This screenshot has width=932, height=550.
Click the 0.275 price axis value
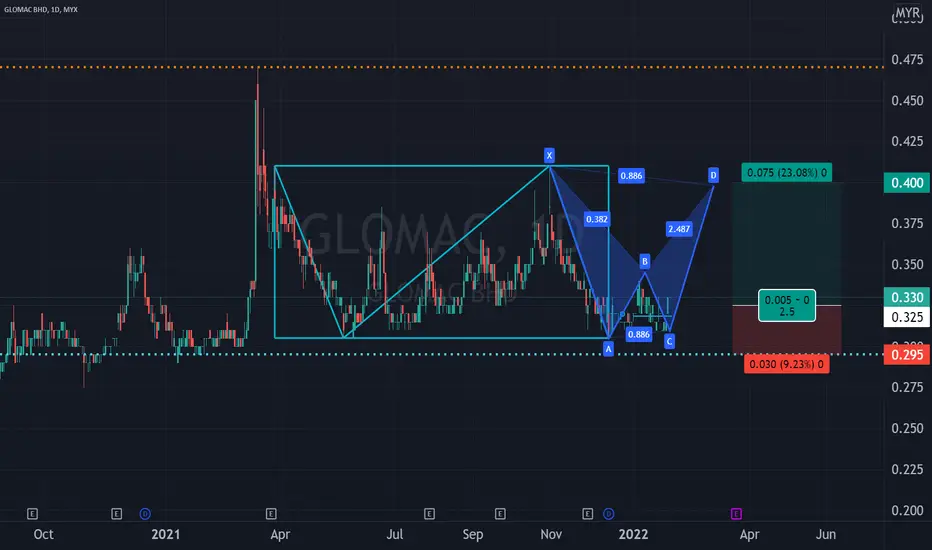point(907,387)
